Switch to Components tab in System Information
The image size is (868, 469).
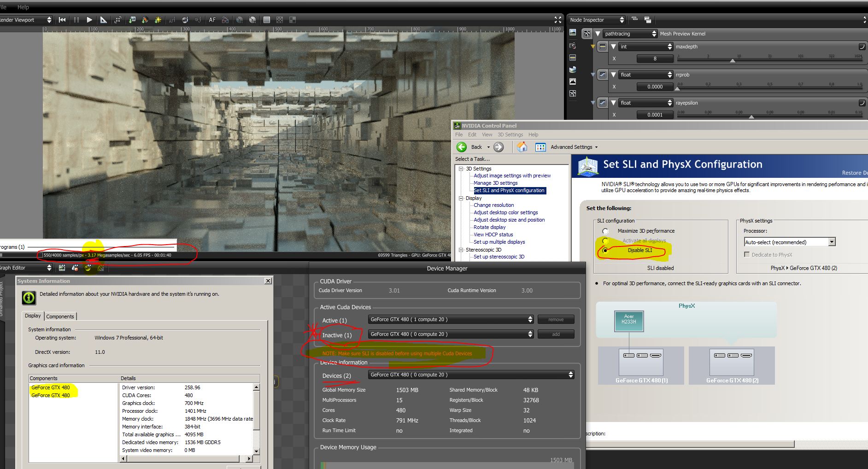click(60, 317)
